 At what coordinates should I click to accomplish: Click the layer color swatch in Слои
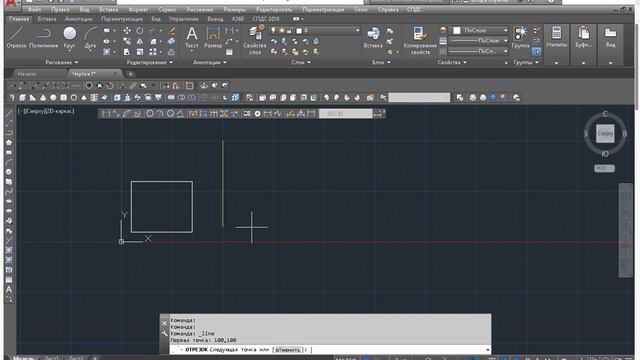(299, 31)
